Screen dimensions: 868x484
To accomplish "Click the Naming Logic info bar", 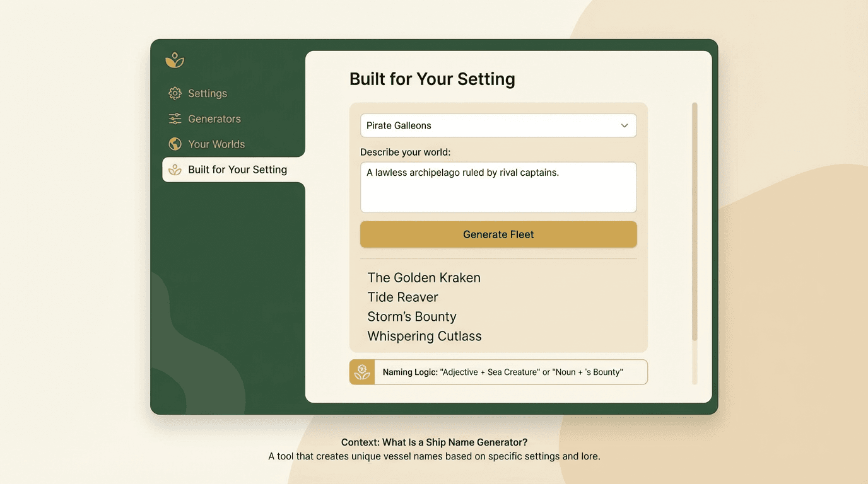I will pos(498,372).
